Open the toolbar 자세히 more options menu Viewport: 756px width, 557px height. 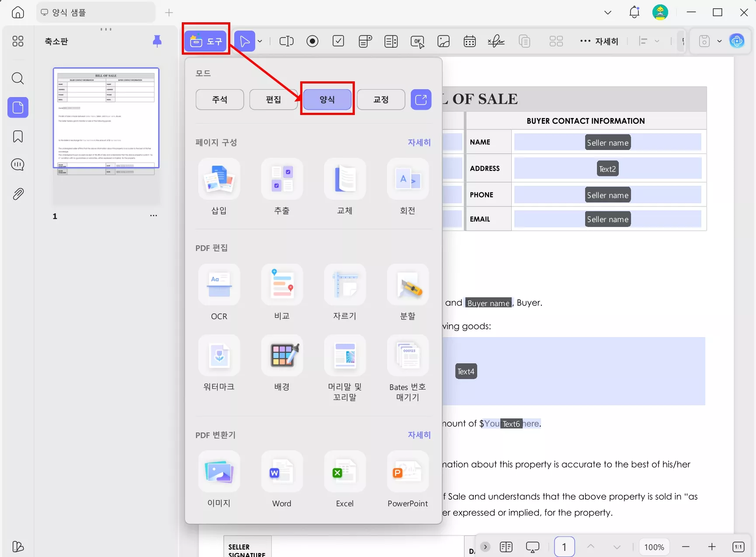pyautogui.click(x=599, y=42)
